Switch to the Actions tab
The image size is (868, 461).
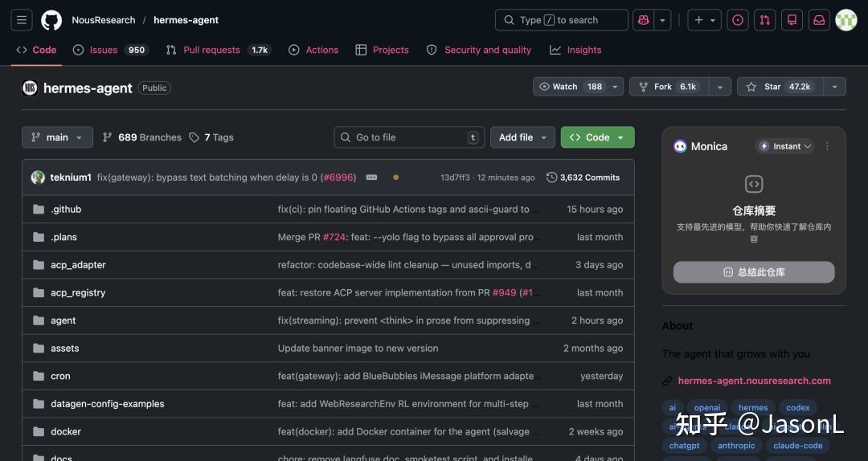[313, 50]
